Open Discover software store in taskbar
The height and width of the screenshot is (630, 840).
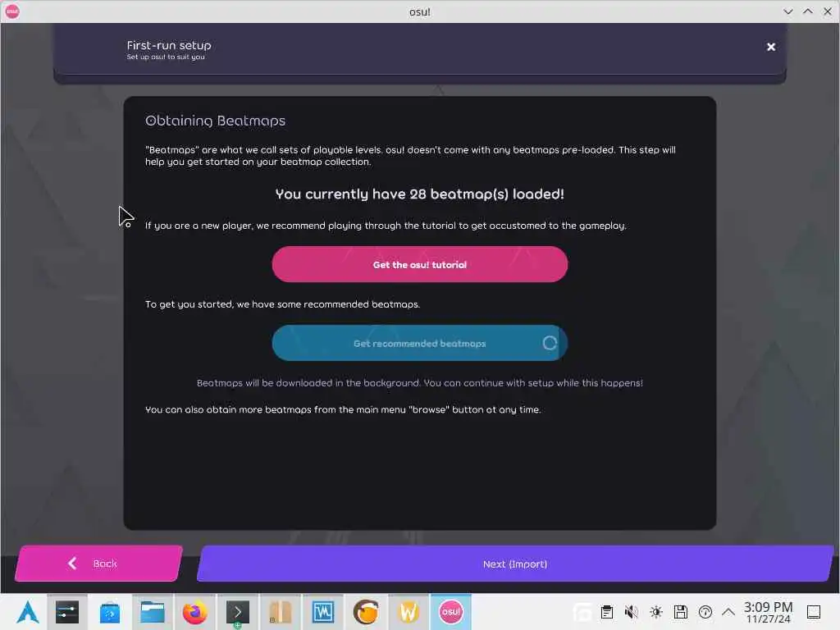pos(110,612)
